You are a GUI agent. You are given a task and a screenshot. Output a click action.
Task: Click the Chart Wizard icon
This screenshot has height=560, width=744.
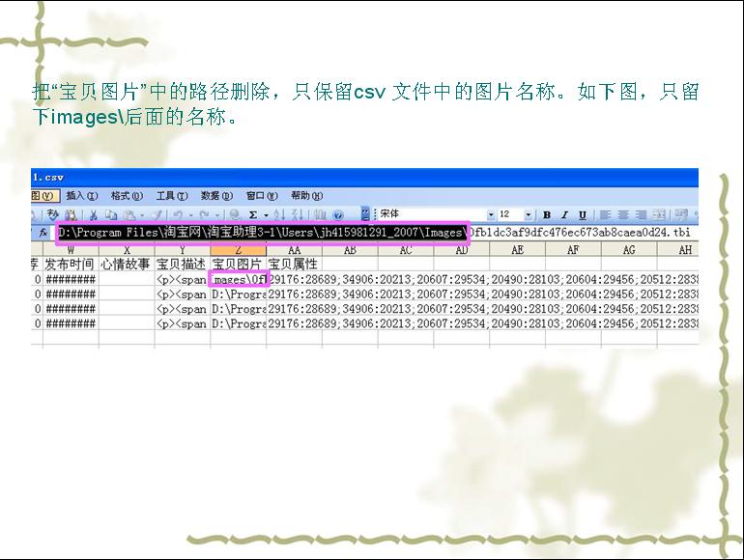[x=320, y=214]
